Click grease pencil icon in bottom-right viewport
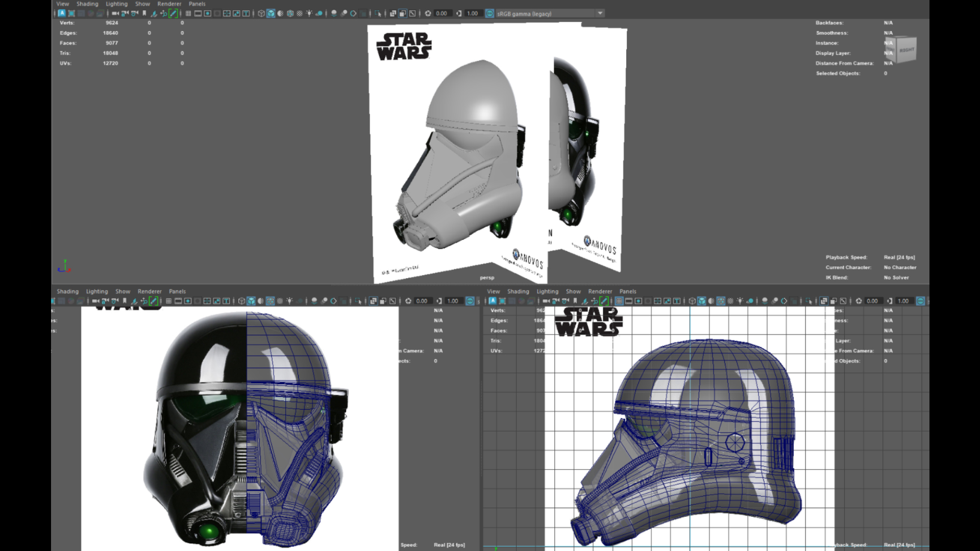 [x=604, y=301]
